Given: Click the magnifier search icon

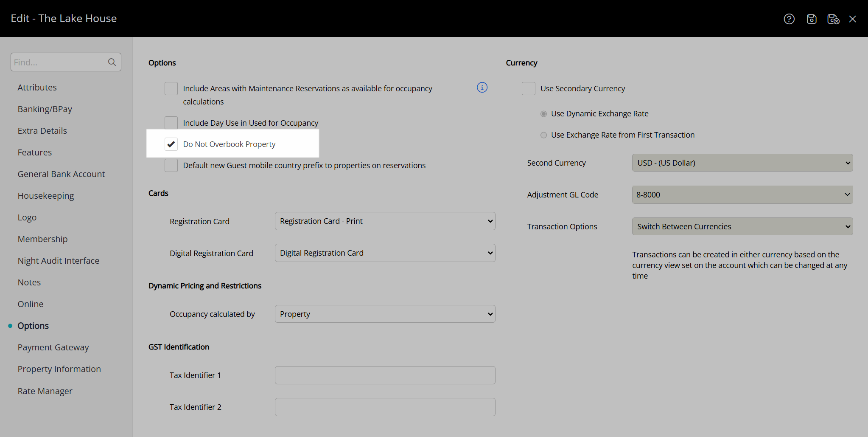Looking at the screenshot, I should point(112,62).
